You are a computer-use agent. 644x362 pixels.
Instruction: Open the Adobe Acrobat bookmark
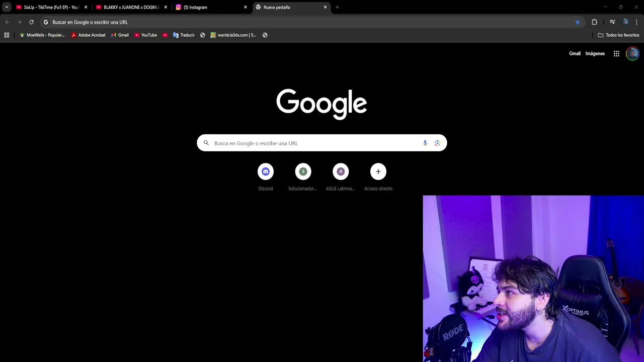[x=89, y=35]
